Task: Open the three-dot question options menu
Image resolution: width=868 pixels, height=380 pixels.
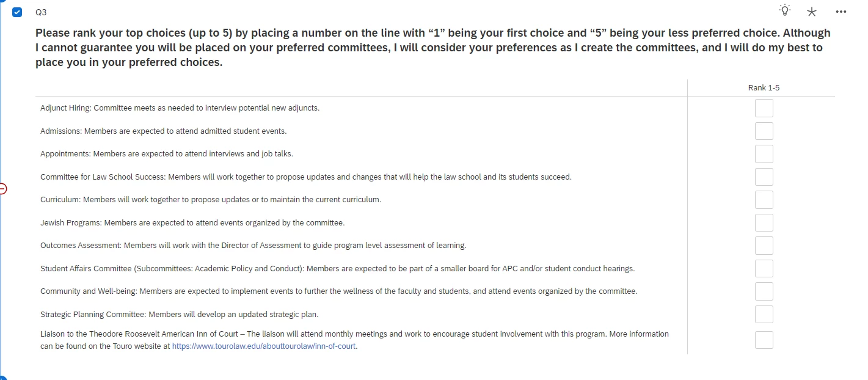Action: (841, 12)
